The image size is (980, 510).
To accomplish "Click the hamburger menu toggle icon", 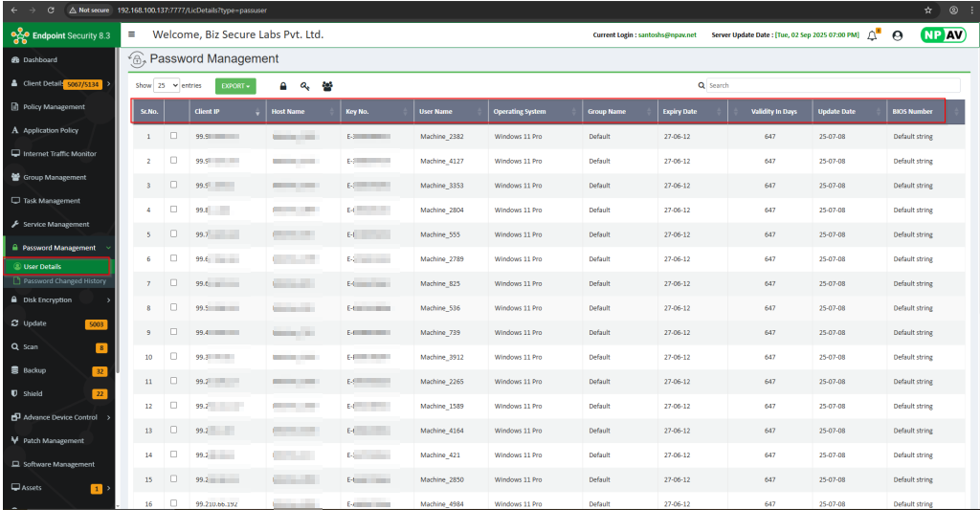I will point(131,34).
